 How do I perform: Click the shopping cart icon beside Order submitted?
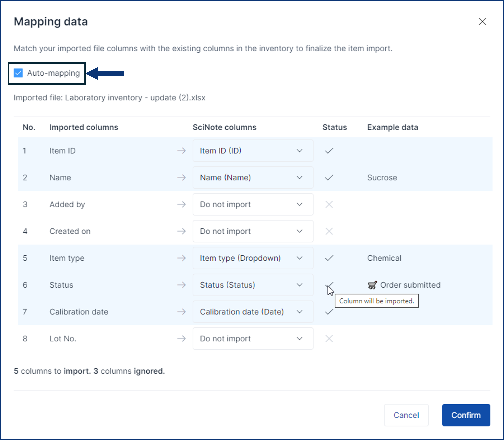point(372,285)
